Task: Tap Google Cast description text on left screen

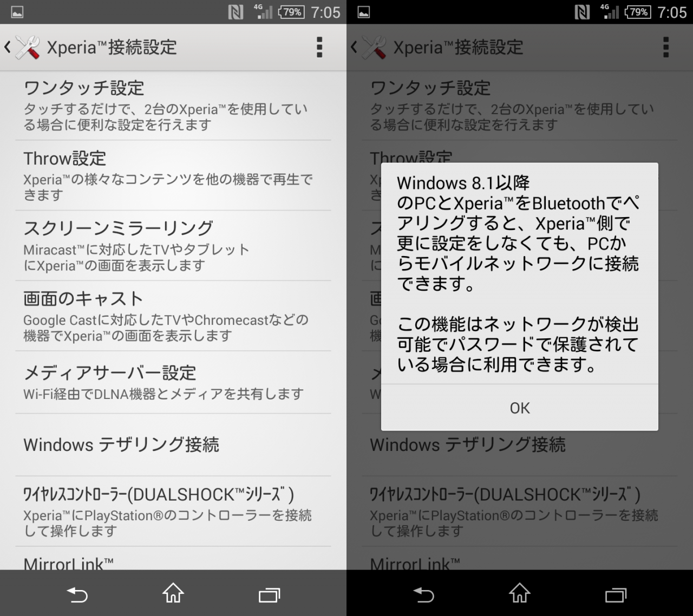Action: pyautogui.click(x=166, y=328)
